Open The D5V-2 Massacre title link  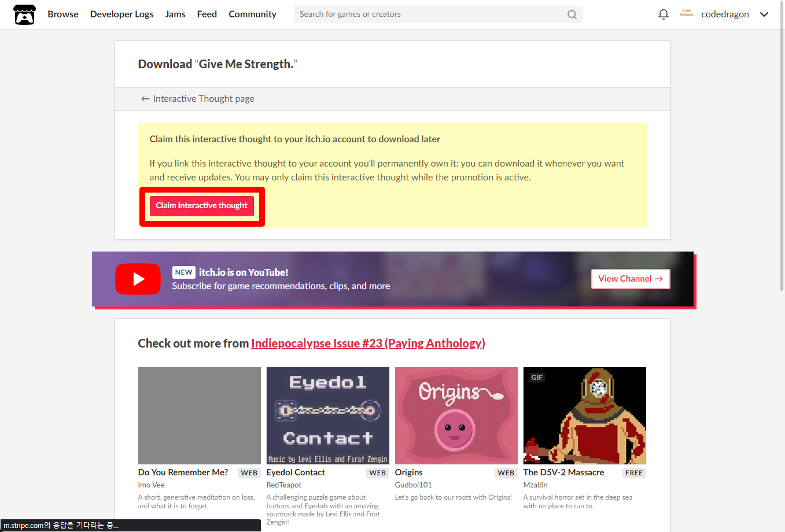[x=564, y=472]
